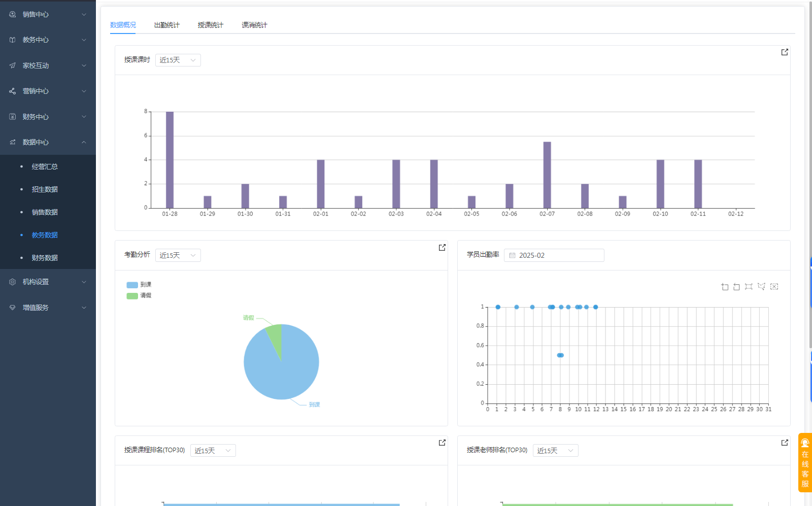
Task: Switch to 出勤统计 tab
Action: pos(167,25)
